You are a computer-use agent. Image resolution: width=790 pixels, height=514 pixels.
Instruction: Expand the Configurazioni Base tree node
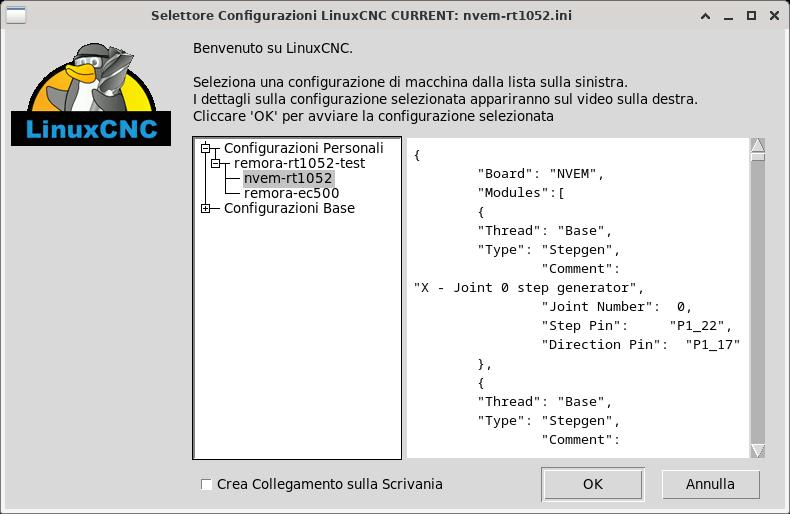(x=206, y=208)
